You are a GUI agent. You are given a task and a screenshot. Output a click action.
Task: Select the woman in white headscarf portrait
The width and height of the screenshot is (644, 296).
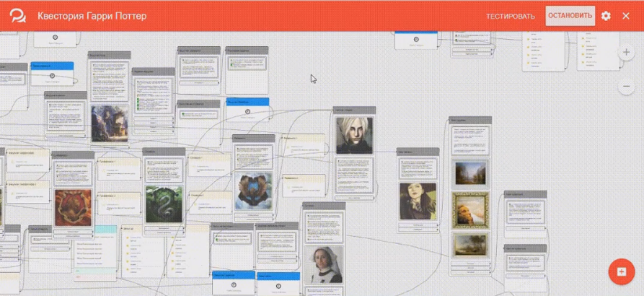pos(323,265)
